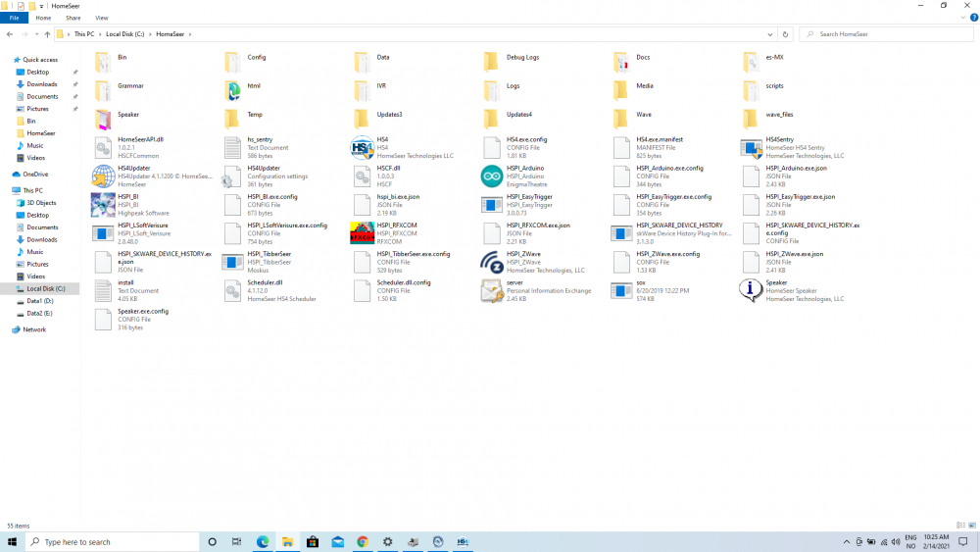Open Network in the navigation pane
Image resolution: width=980 pixels, height=552 pixels.
34,329
